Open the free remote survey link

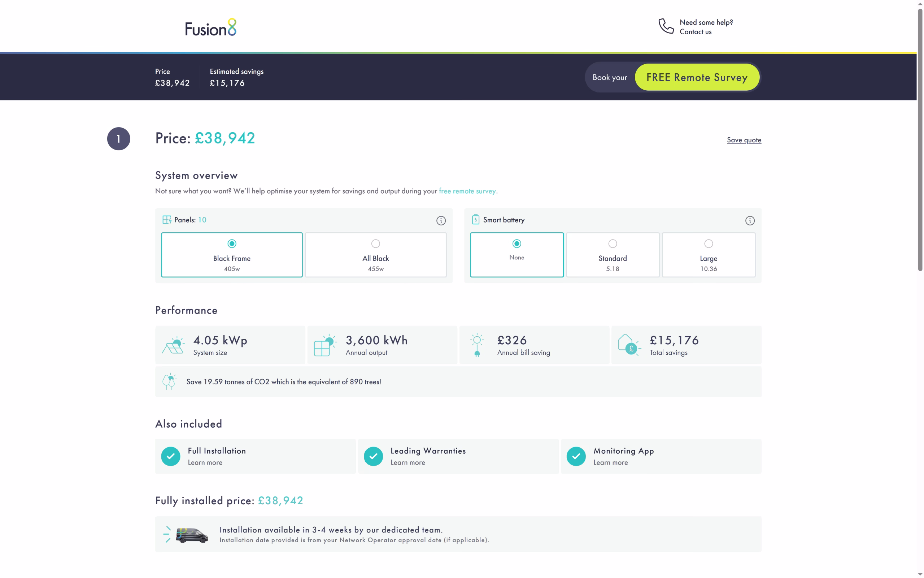click(467, 191)
